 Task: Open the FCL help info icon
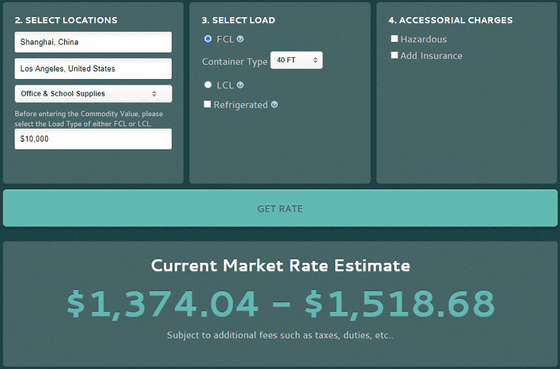[240, 39]
